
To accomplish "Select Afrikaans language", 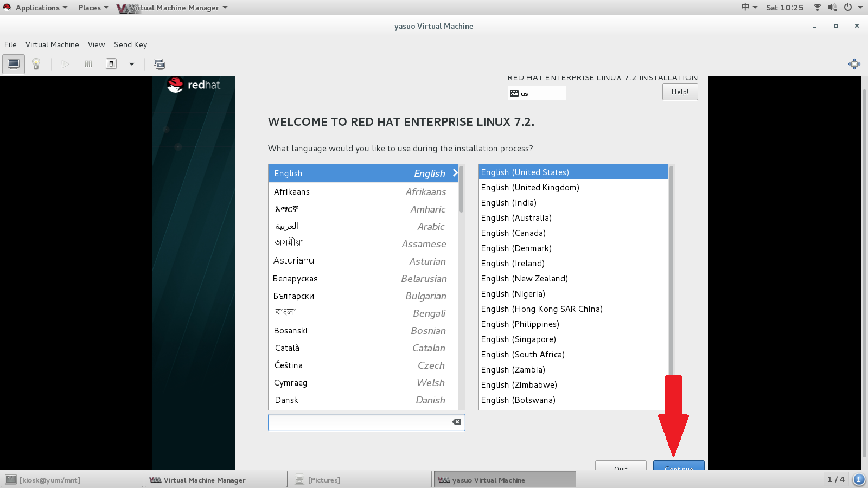I will pos(363,192).
